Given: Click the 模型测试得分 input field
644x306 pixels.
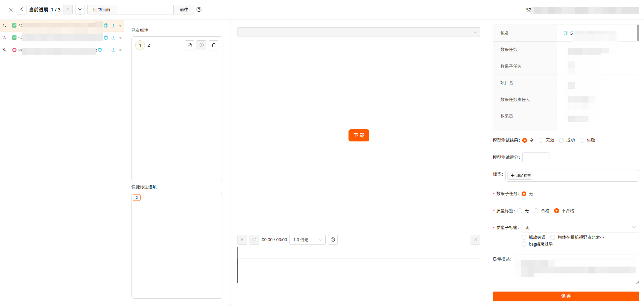Looking at the screenshot, I should point(536,158).
